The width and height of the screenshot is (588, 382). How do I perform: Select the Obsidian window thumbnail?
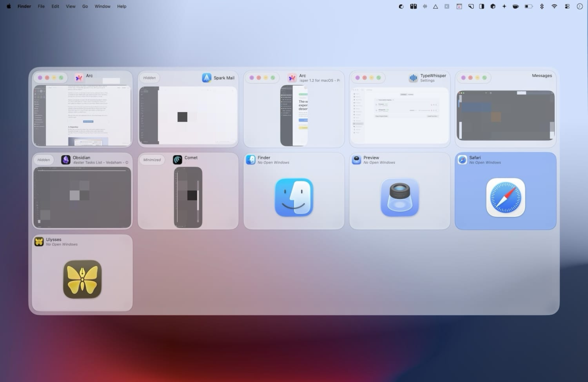click(x=83, y=197)
